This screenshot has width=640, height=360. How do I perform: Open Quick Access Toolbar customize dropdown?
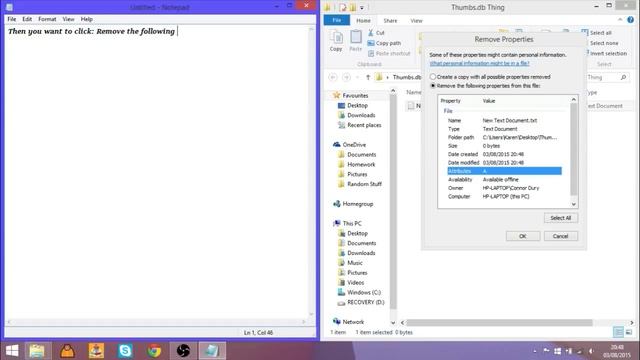coord(362,7)
